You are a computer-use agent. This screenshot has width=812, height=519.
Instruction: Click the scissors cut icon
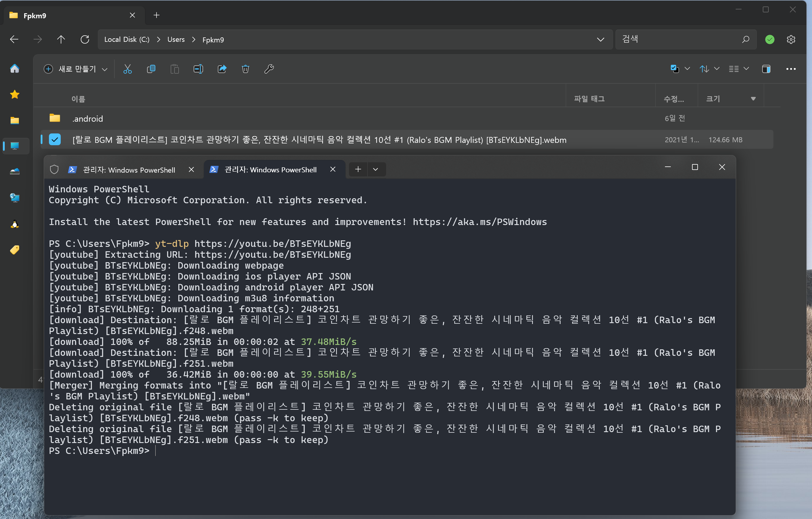[x=127, y=69]
